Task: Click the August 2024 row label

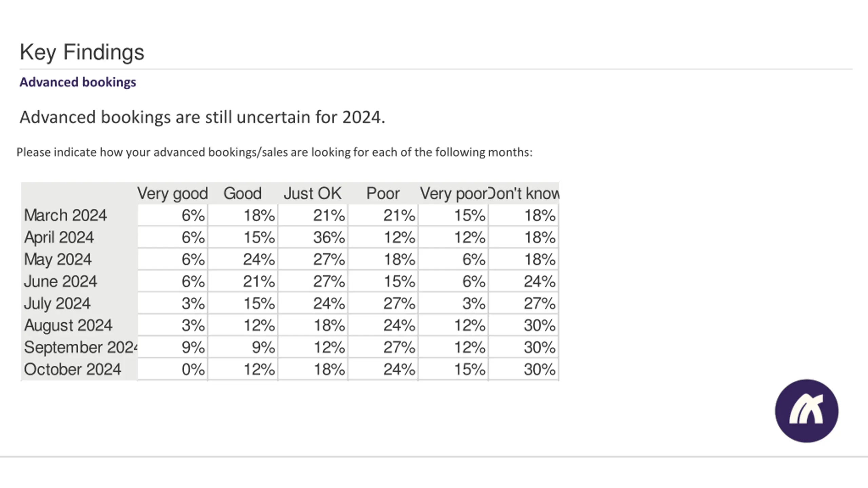Action: pyautogui.click(x=68, y=325)
